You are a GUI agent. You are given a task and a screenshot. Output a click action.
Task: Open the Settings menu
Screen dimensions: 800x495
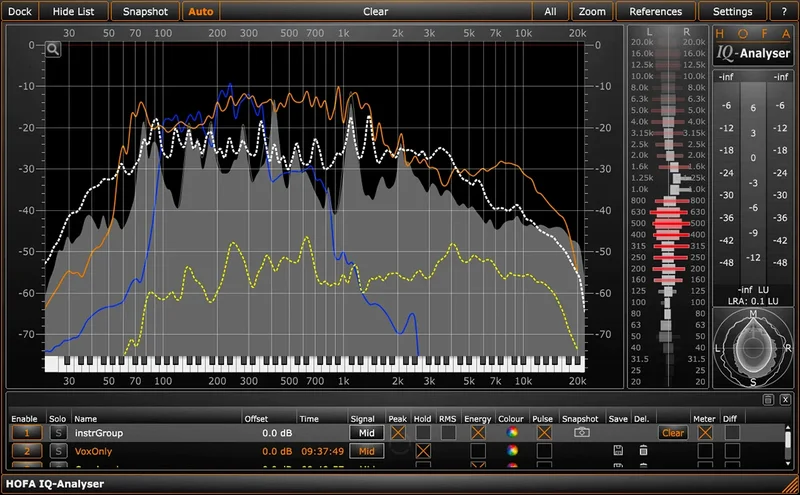click(x=732, y=11)
